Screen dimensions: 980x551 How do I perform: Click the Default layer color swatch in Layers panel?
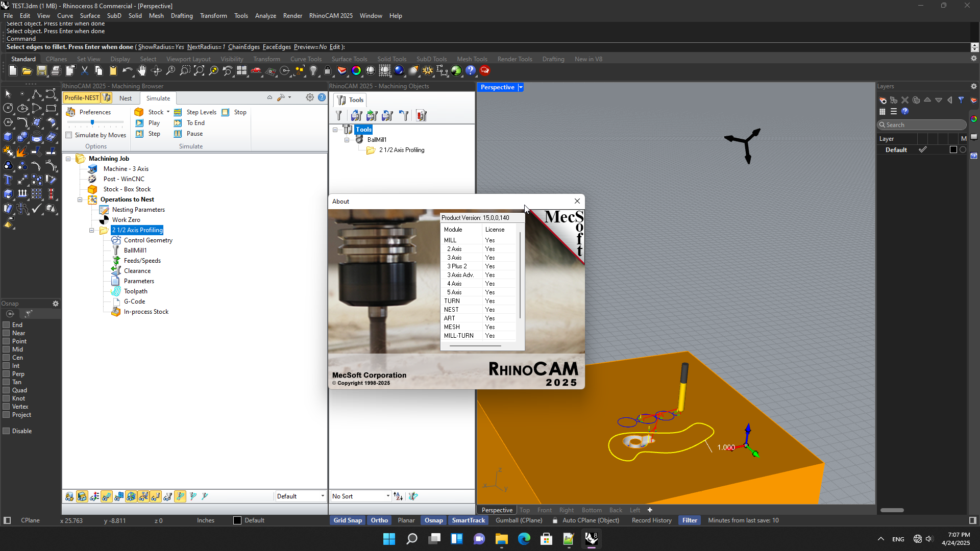pyautogui.click(x=953, y=150)
